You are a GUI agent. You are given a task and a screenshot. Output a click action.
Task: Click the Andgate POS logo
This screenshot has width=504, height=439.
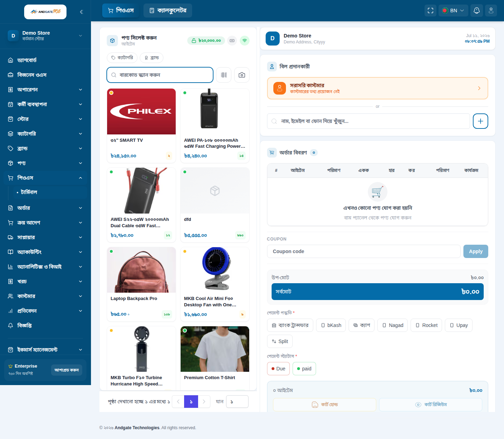[x=45, y=12]
